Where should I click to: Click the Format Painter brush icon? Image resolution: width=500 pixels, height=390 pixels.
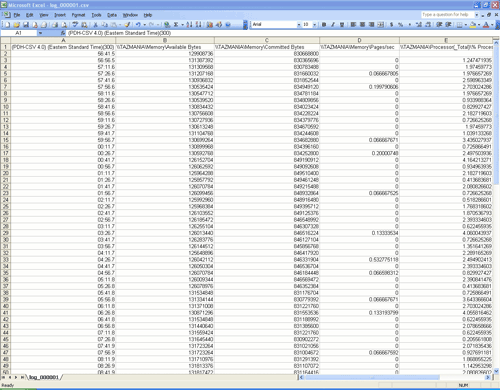coord(127,25)
